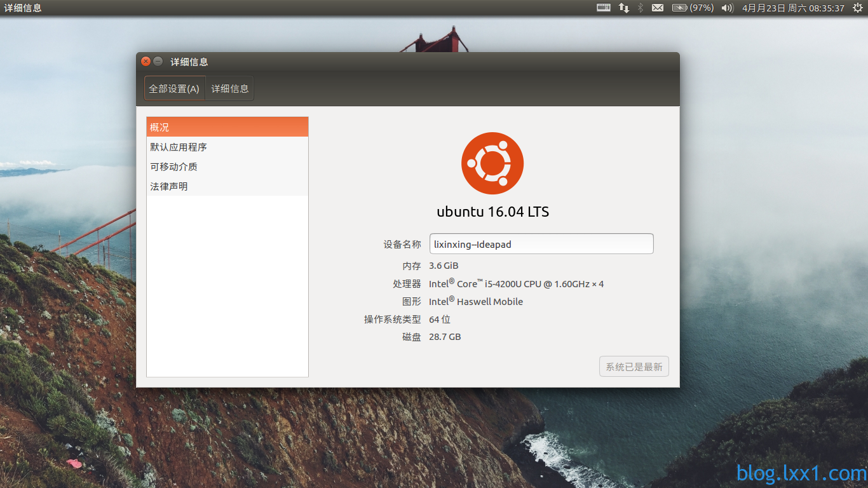
Task: Click the 28.7 GB disk value
Action: pos(445,337)
